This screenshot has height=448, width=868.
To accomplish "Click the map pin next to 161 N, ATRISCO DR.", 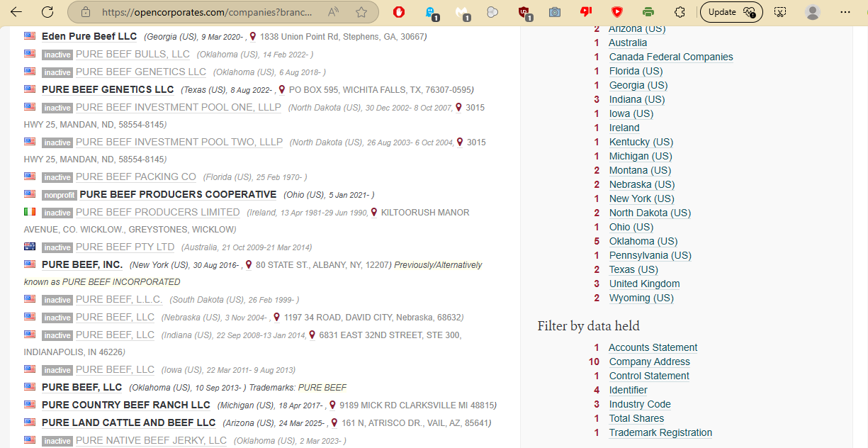I will click(335, 422).
